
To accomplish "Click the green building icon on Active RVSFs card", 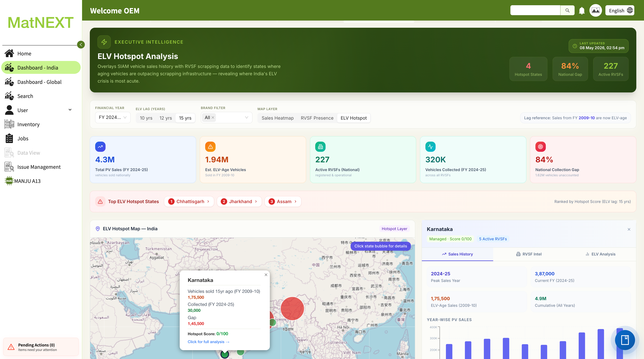I will pyautogui.click(x=320, y=147).
